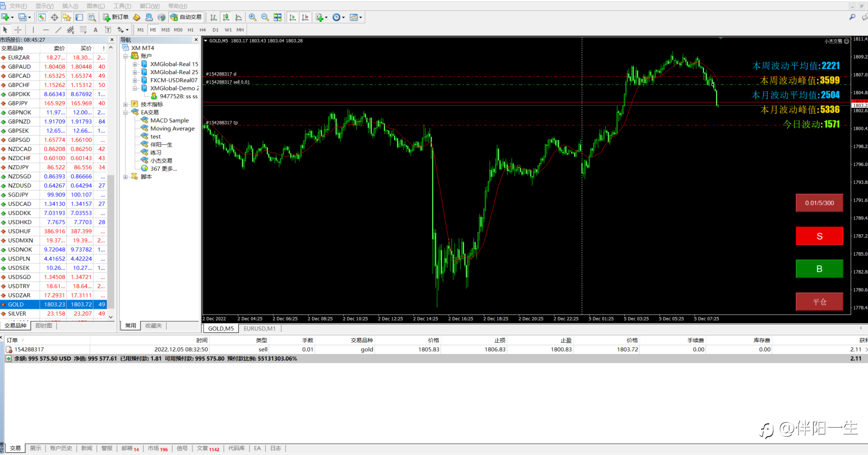This screenshot has height=455, width=868.
Task: Toggle the chart auto scroll button
Action: [293, 17]
